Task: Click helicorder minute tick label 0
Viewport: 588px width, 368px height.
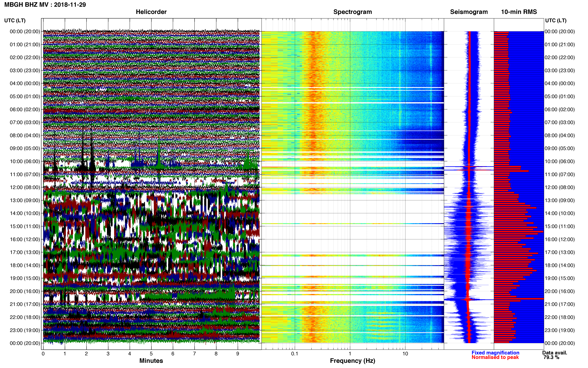Action: [x=43, y=354]
